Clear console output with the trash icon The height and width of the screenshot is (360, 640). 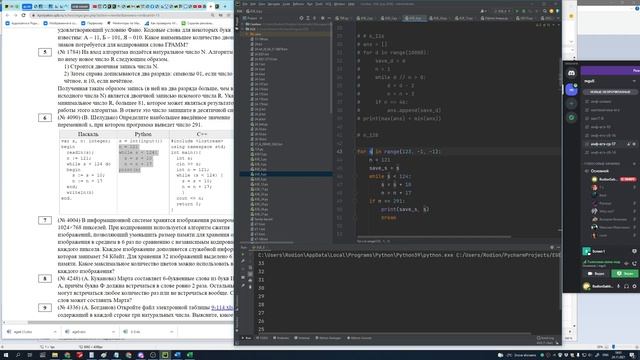(x=250, y=287)
